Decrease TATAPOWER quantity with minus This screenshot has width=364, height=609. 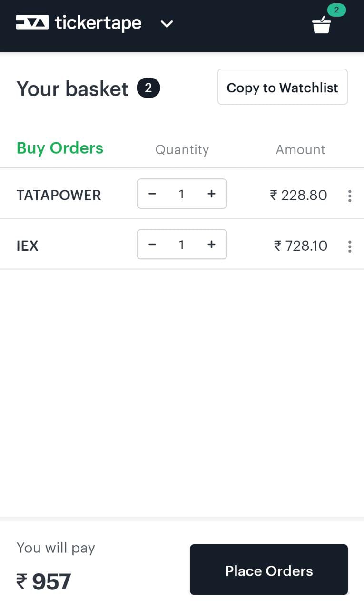(x=152, y=194)
